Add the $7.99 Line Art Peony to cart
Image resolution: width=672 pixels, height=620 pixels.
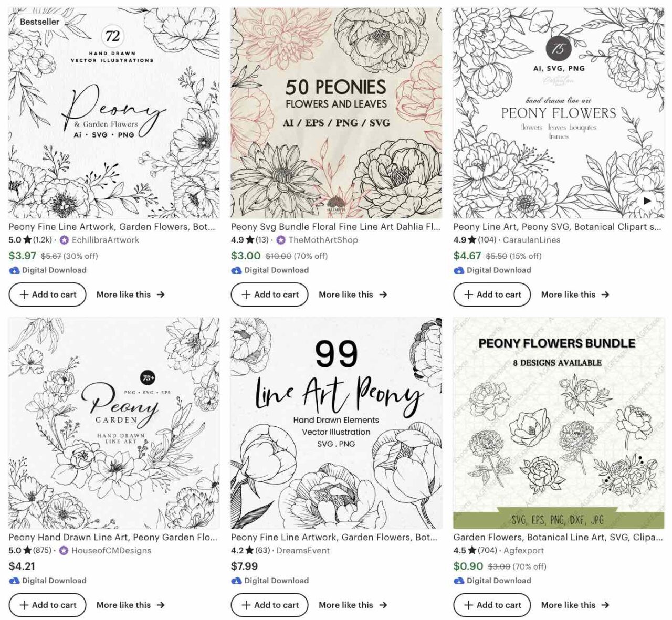click(x=270, y=605)
